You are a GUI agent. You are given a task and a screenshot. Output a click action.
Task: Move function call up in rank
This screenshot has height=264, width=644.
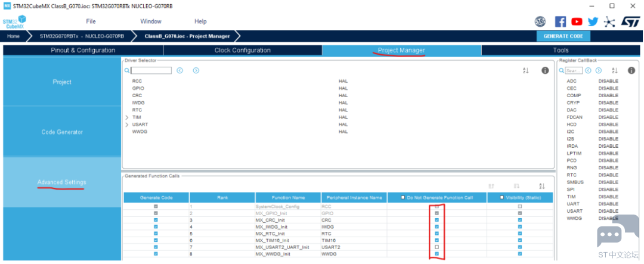point(491,186)
